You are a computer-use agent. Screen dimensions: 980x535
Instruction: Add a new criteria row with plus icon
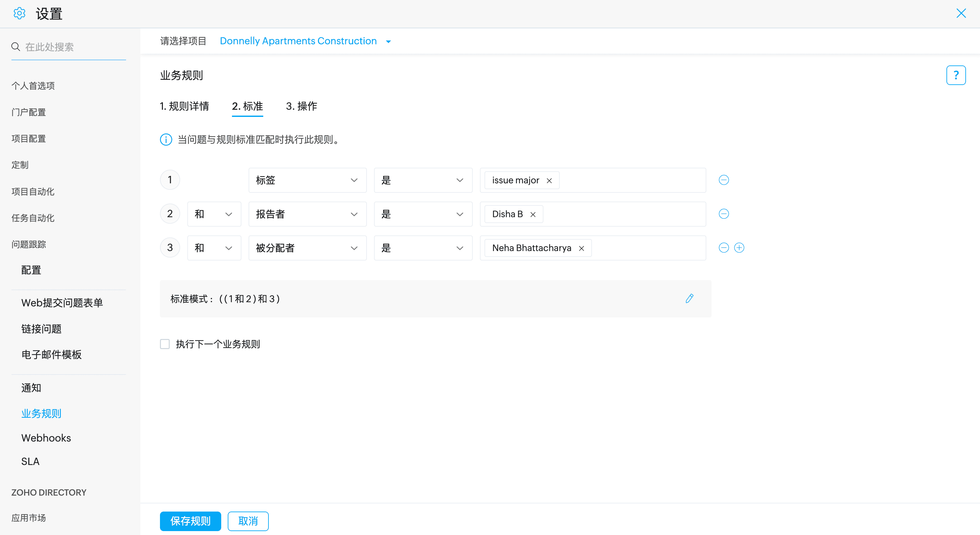[x=739, y=247]
